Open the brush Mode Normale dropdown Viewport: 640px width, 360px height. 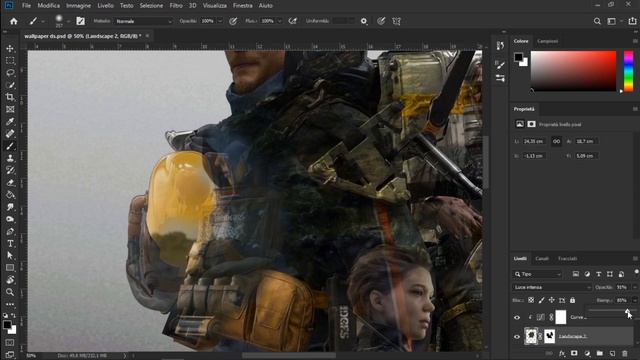[x=144, y=21]
